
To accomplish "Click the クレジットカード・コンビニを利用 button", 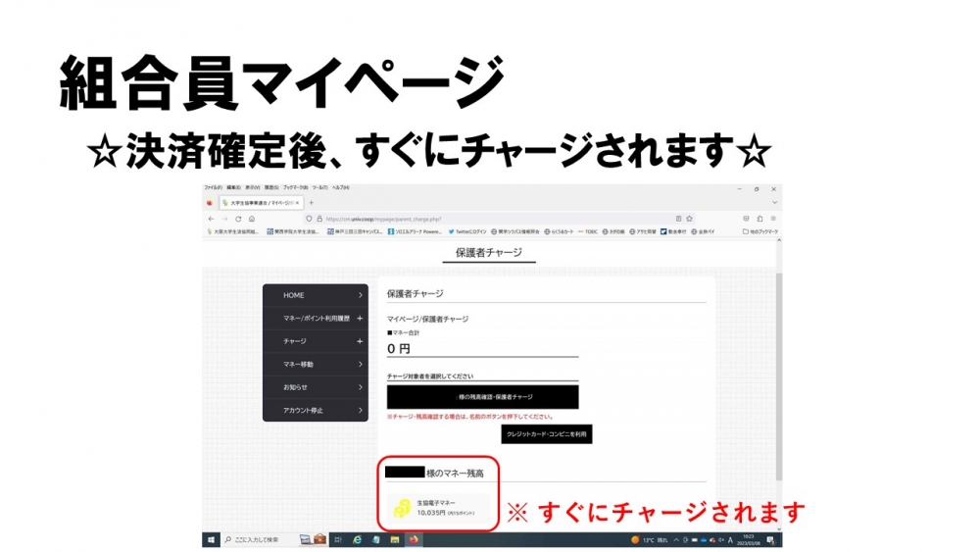I will 547,433.
